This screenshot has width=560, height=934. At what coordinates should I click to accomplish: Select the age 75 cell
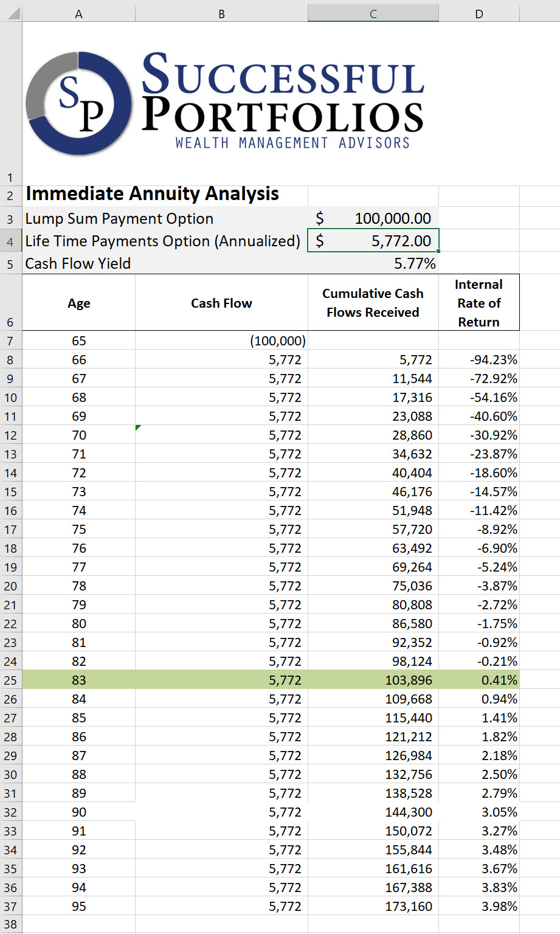pyautogui.click(x=78, y=529)
